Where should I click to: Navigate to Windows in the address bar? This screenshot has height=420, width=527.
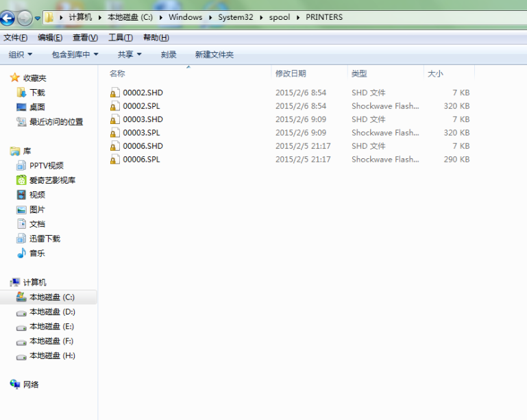[x=186, y=17]
